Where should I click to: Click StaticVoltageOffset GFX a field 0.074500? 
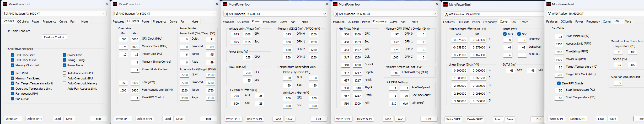pos(460,40)
